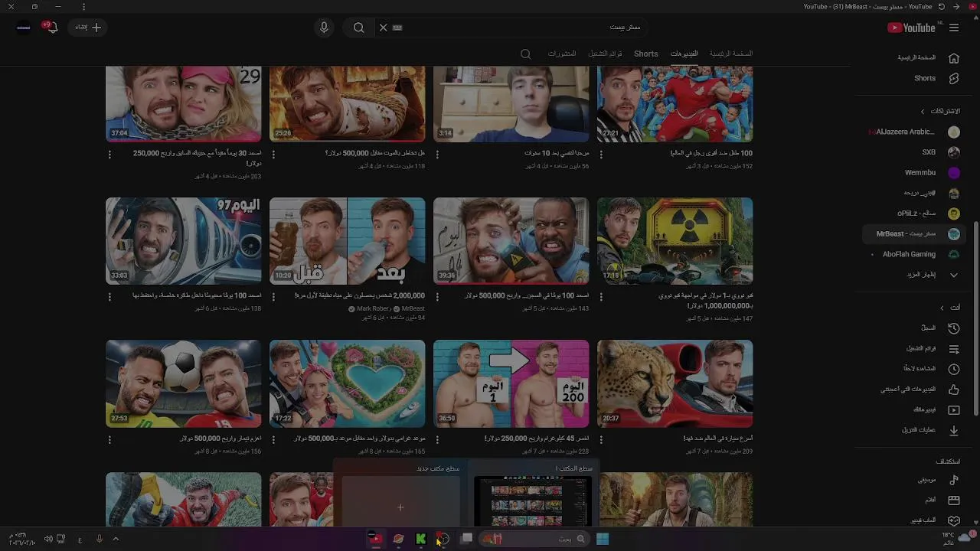
Task: Search within channel using the tab-bar magnifier
Action: pyautogui.click(x=525, y=54)
